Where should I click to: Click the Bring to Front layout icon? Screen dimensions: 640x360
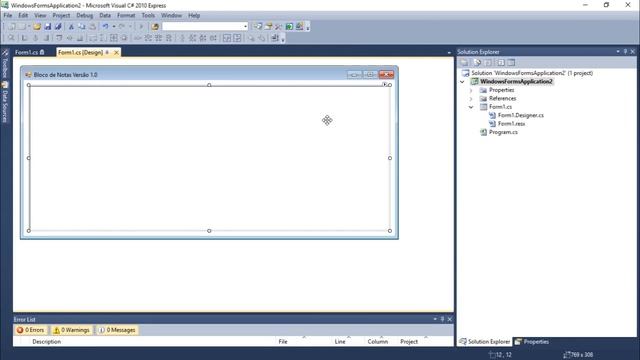(x=251, y=38)
